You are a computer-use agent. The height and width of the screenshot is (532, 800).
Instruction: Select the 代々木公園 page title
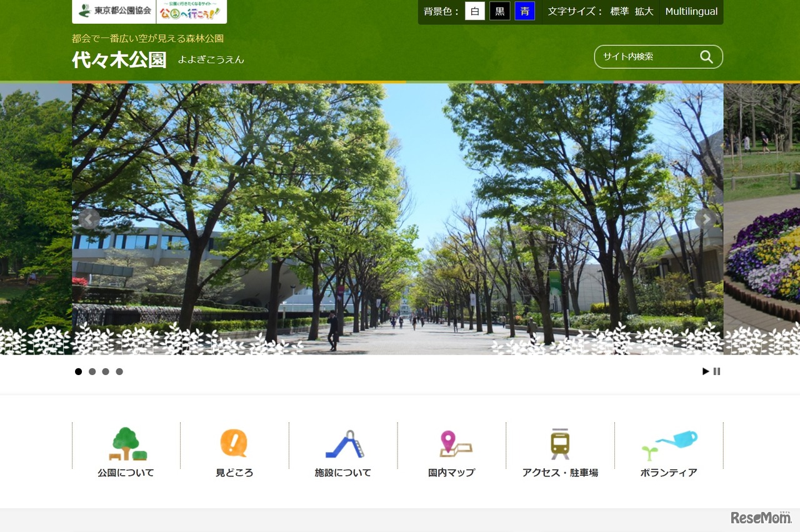coord(119,60)
